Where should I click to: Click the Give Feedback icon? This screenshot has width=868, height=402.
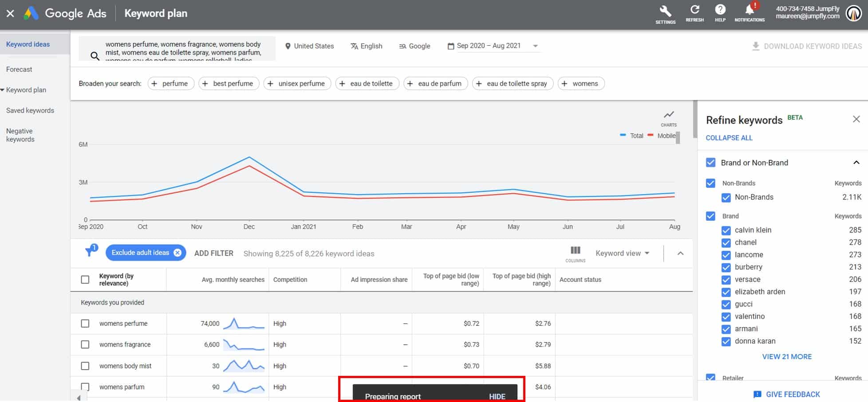[758, 394]
